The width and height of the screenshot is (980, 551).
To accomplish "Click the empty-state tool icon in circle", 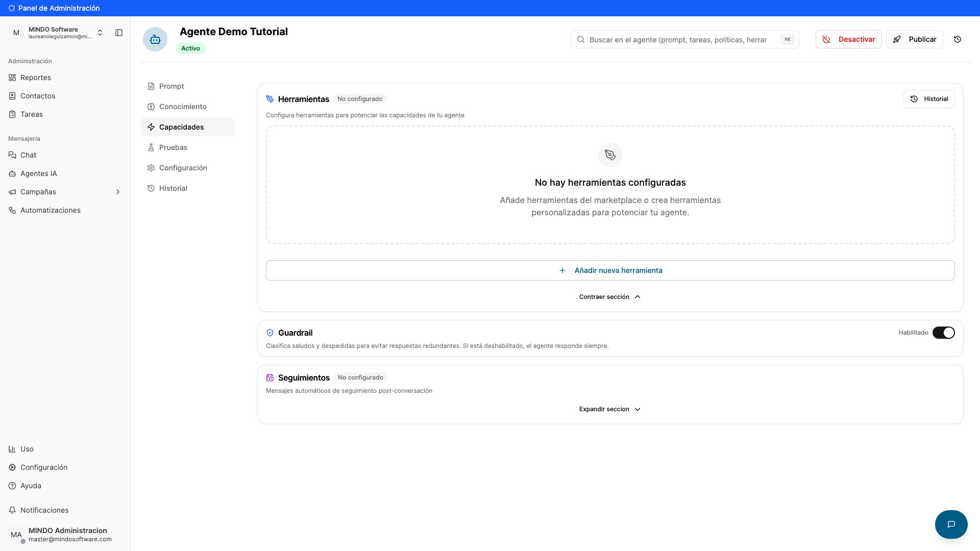I will coord(610,155).
